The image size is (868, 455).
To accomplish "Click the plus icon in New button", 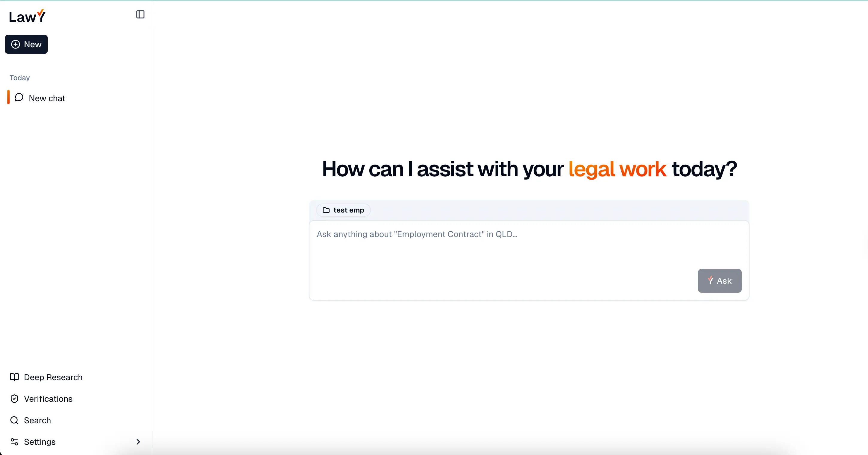I will pos(16,45).
